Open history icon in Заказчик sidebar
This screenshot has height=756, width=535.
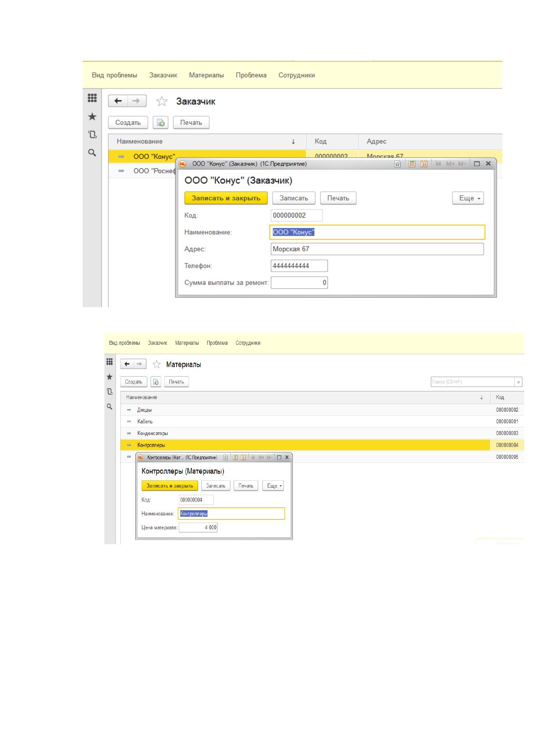[92, 134]
